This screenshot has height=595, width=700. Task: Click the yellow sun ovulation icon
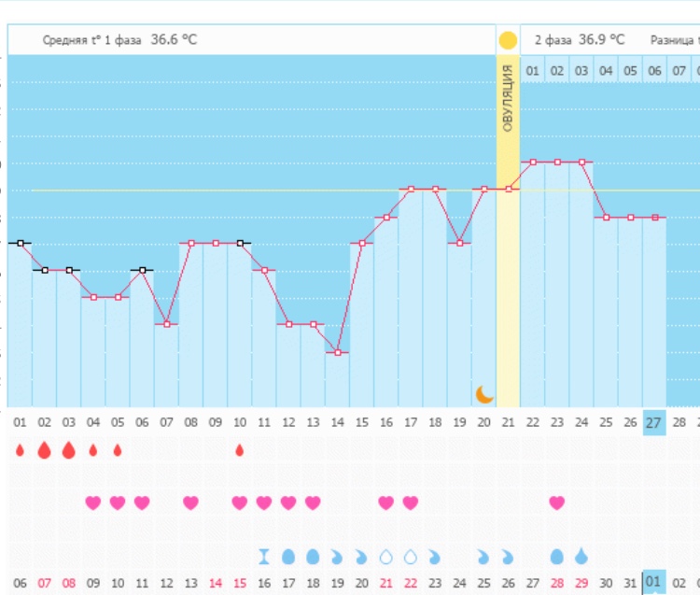[x=508, y=40]
